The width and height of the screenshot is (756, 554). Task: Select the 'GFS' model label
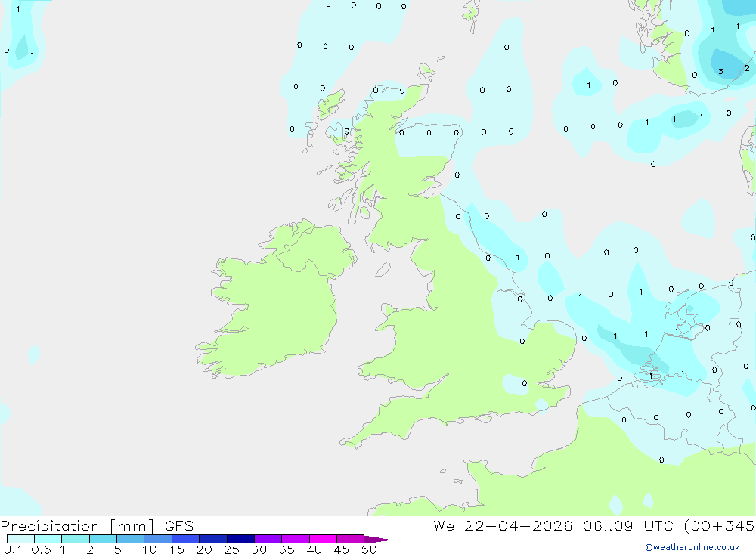click(x=179, y=526)
